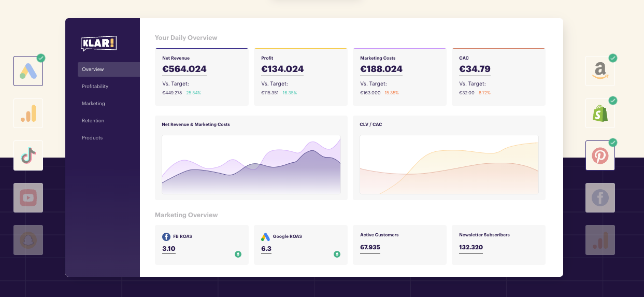Click the KLAR! logo
Image resolution: width=644 pixels, height=297 pixels.
point(98,43)
